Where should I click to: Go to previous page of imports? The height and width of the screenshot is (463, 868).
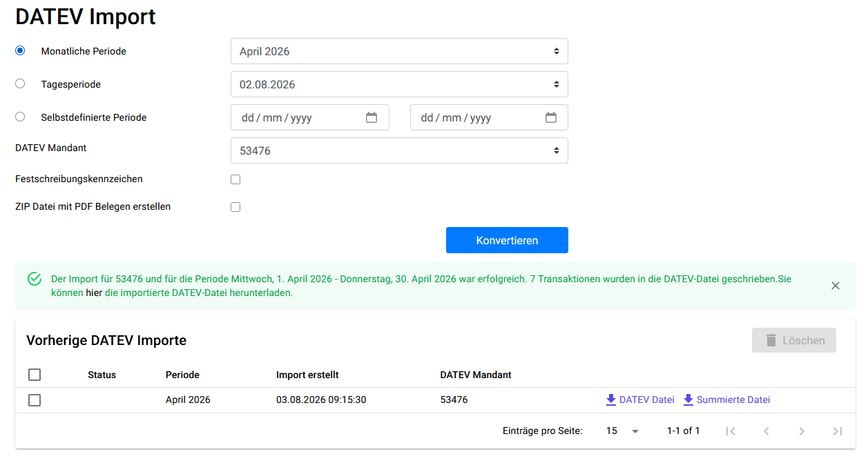click(766, 431)
